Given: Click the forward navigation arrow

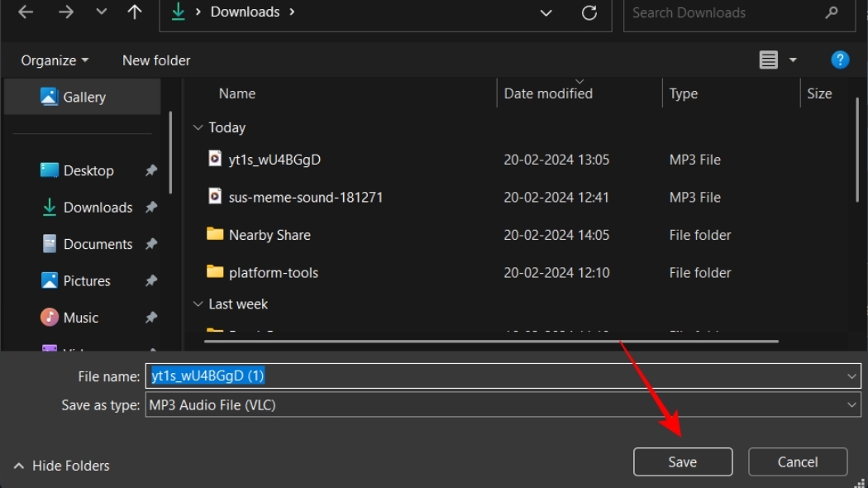Looking at the screenshot, I should point(66,12).
